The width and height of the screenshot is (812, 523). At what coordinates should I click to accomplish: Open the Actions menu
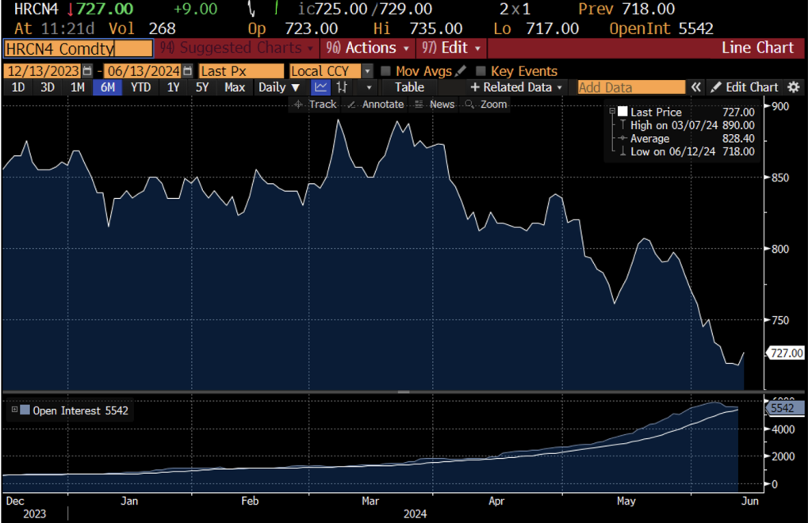coord(367,48)
